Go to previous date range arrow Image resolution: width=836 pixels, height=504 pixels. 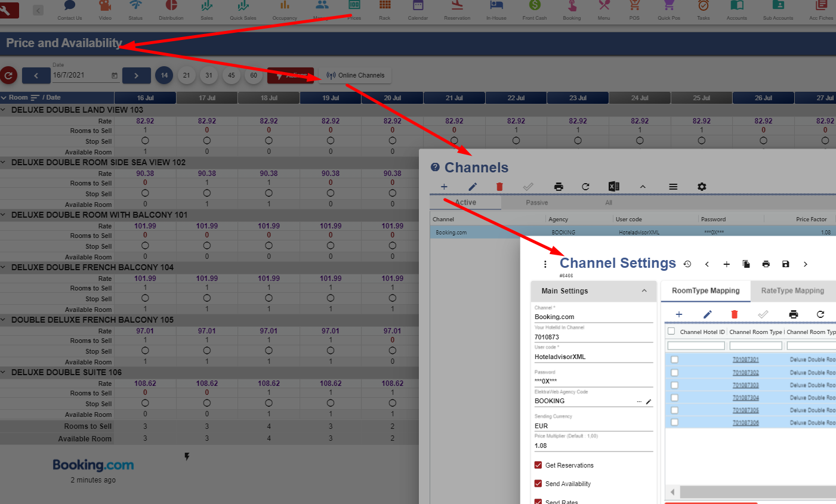36,76
